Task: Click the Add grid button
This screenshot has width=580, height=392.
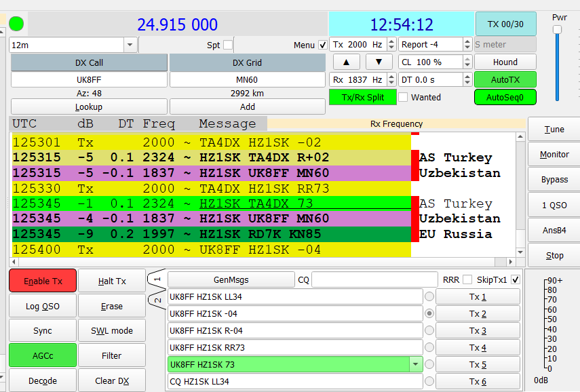Action: point(248,106)
